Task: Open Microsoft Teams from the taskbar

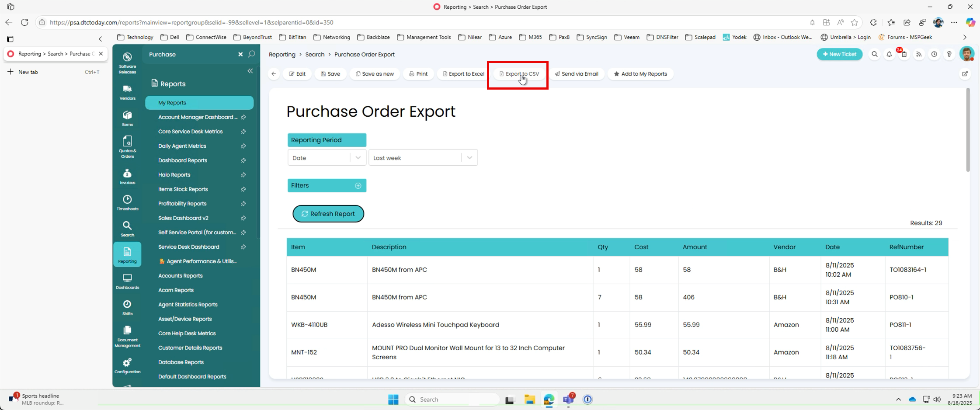Action: (x=568, y=399)
